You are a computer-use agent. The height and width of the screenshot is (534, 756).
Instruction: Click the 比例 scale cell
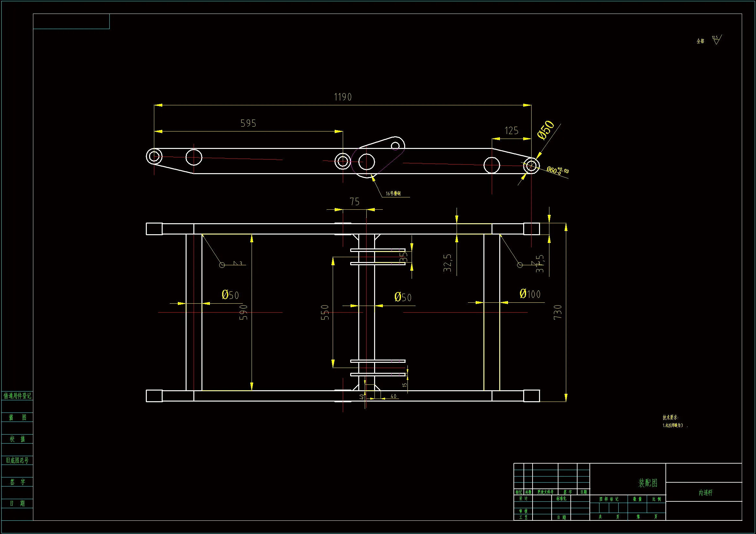click(x=656, y=499)
